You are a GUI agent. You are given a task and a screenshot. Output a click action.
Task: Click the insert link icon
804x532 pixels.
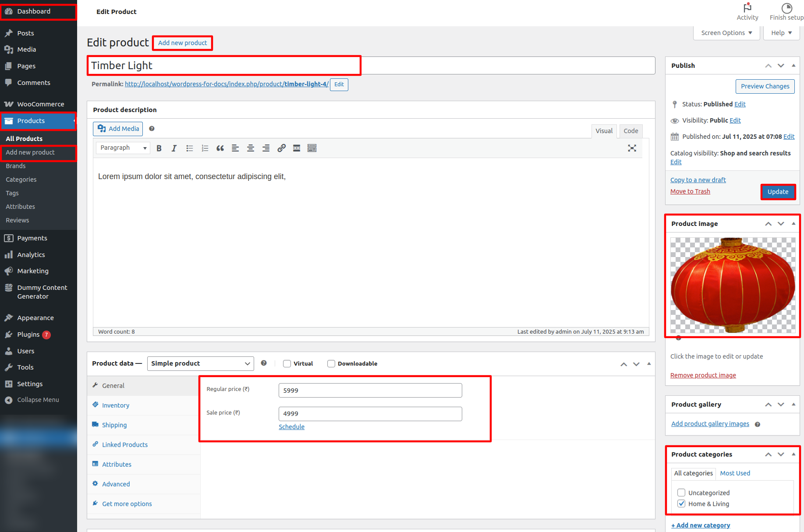[x=281, y=148]
